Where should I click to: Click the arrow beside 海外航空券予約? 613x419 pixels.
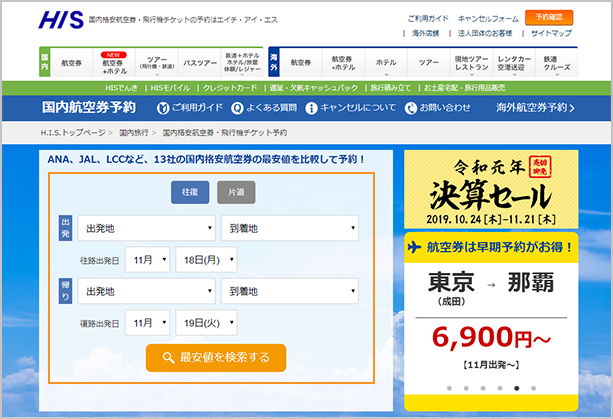574,107
